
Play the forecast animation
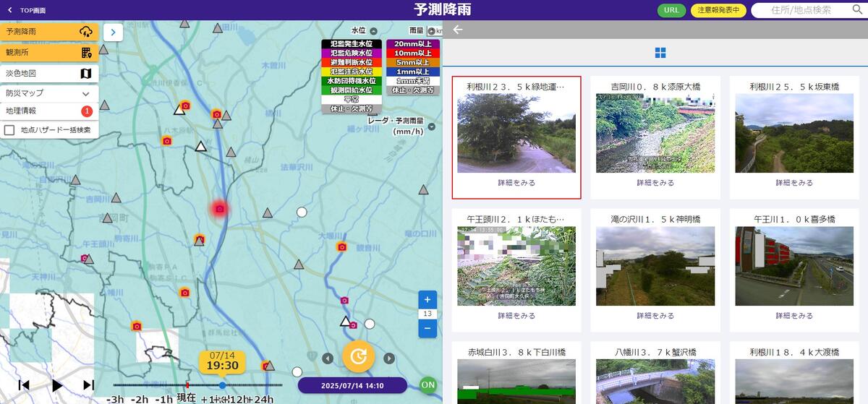click(57, 385)
